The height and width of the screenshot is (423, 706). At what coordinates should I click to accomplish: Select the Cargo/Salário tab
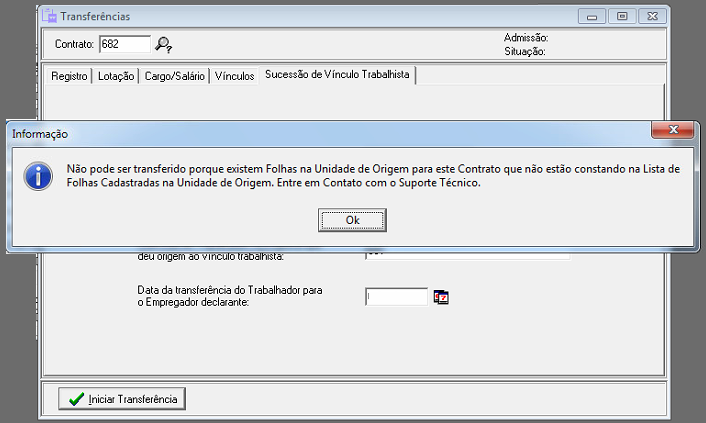tap(175, 76)
